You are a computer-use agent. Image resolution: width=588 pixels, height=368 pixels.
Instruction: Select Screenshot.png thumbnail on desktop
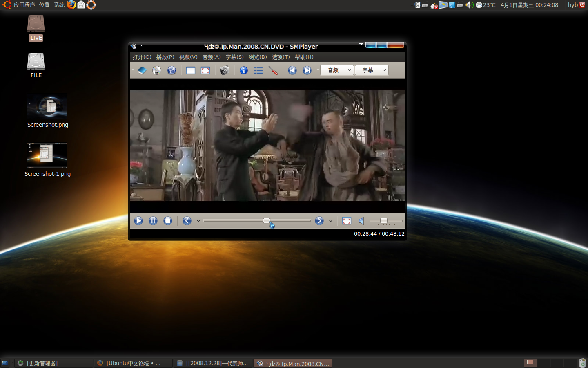click(x=47, y=106)
